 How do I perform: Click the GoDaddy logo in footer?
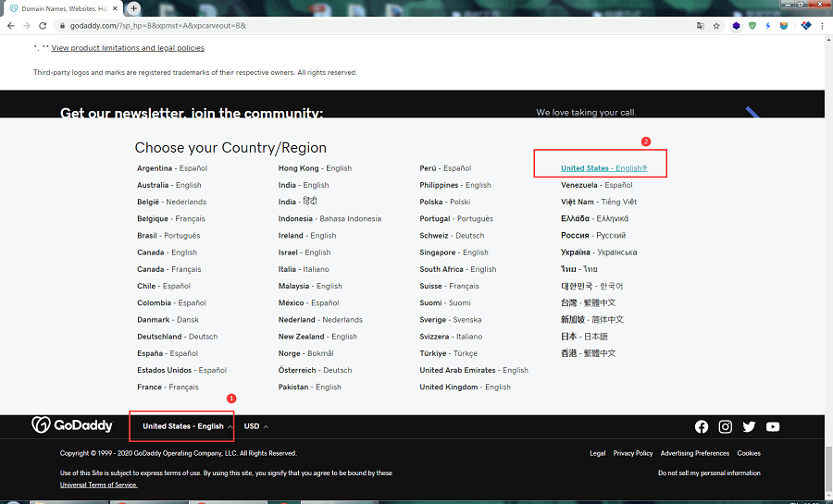click(72, 425)
